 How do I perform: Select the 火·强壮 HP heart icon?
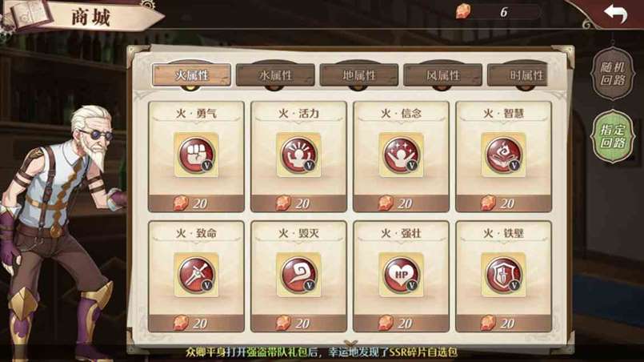tap(402, 275)
